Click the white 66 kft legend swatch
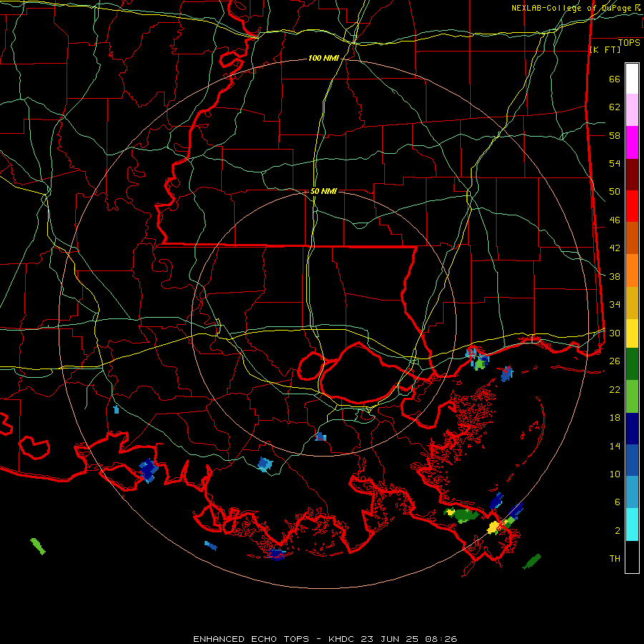Screen dimensions: 644x644 click(632, 79)
